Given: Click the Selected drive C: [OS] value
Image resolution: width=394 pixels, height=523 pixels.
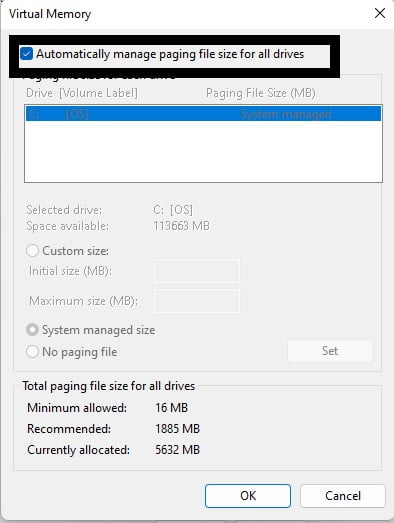Looking at the screenshot, I should click(173, 210).
